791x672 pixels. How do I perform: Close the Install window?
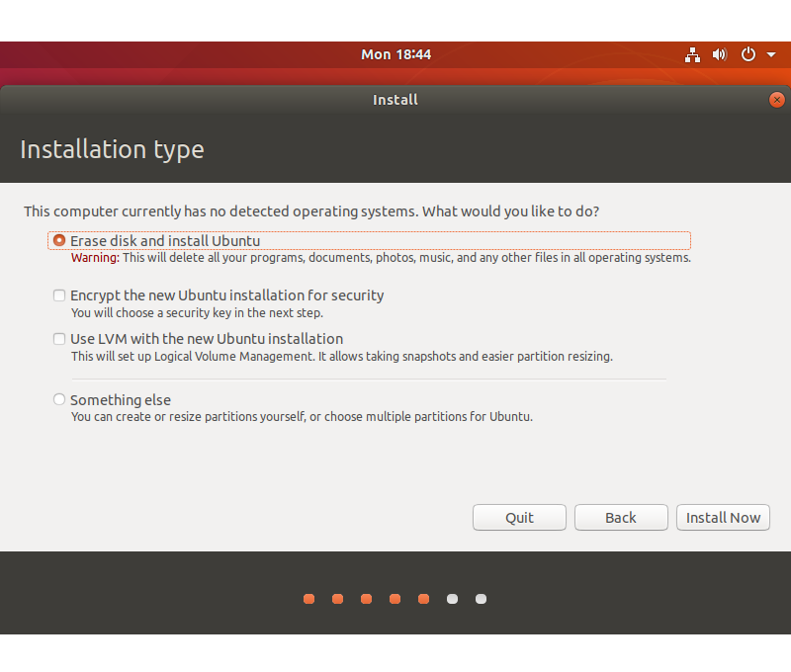tap(777, 100)
